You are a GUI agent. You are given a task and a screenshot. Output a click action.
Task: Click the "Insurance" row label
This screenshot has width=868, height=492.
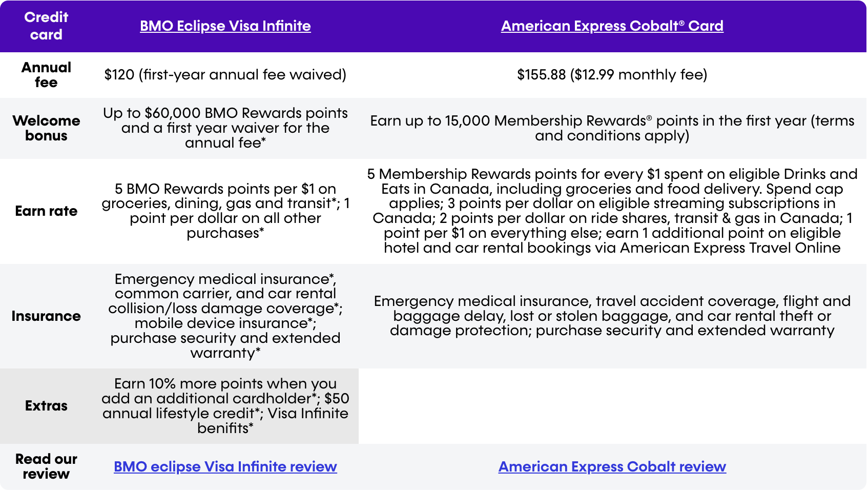coord(46,316)
